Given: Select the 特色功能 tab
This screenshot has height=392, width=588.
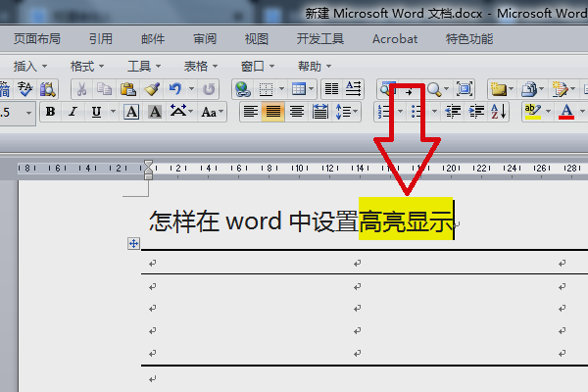Looking at the screenshot, I should [x=469, y=38].
